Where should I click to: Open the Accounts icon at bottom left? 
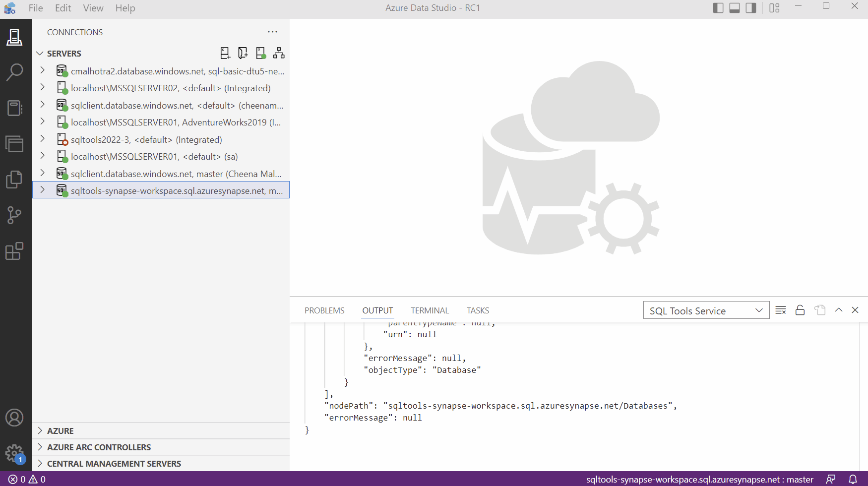click(14, 418)
